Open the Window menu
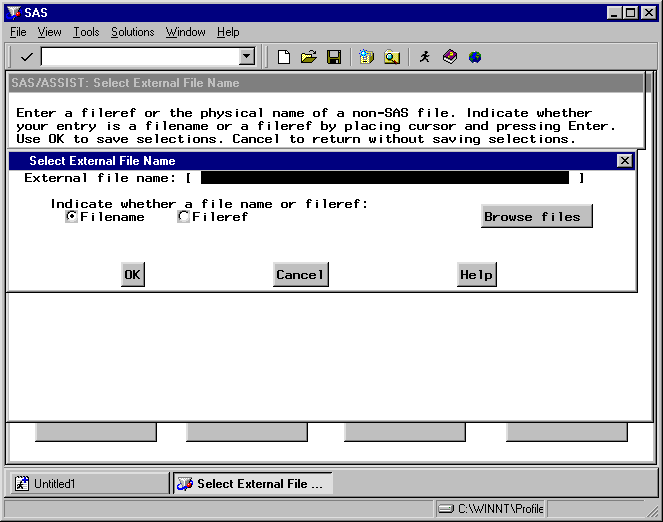The height and width of the screenshot is (522, 663). pyautogui.click(x=185, y=32)
